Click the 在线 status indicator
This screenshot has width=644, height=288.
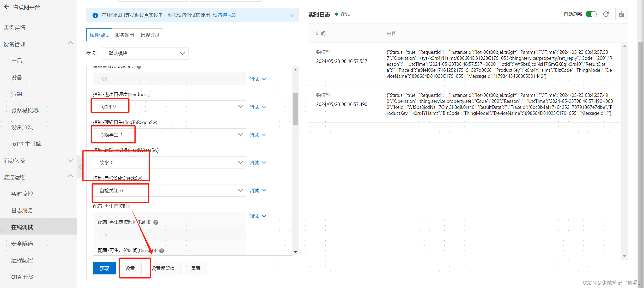point(343,14)
